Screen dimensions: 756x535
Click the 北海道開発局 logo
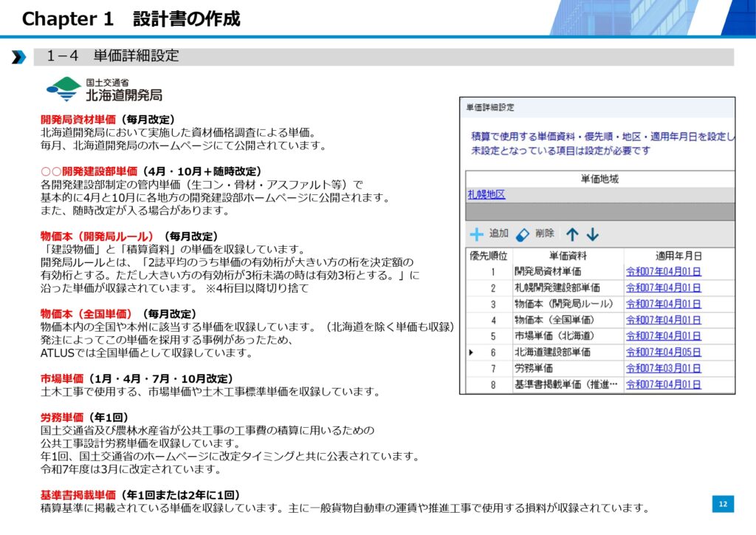point(104,89)
